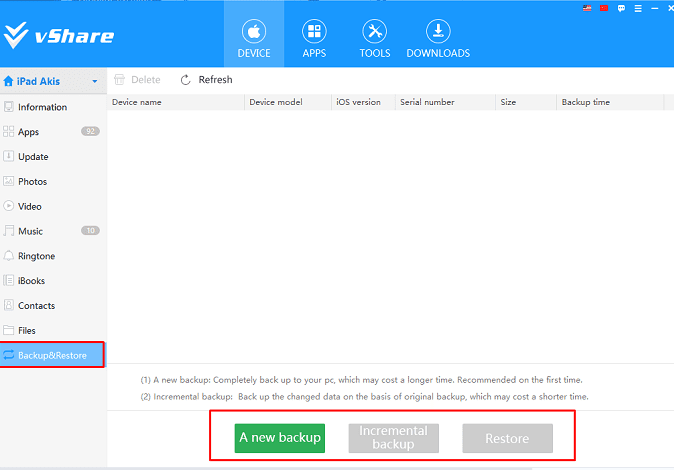Click the Music note sidebar icon

click(x=8, y=231)
